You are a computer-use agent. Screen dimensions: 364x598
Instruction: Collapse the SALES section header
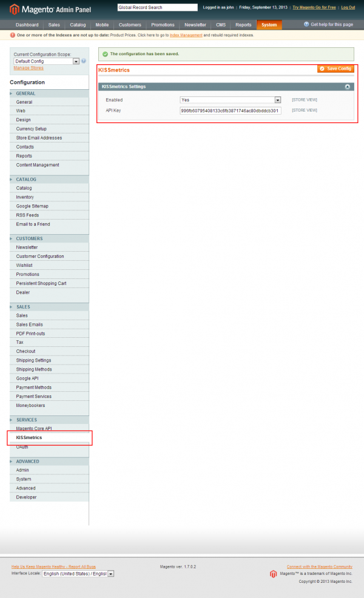[49, 307]
